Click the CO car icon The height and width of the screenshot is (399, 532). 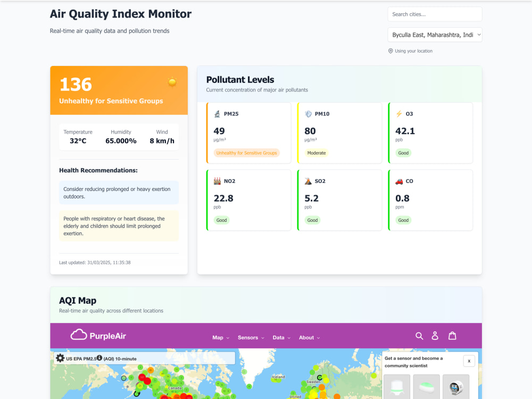[399, 181]
